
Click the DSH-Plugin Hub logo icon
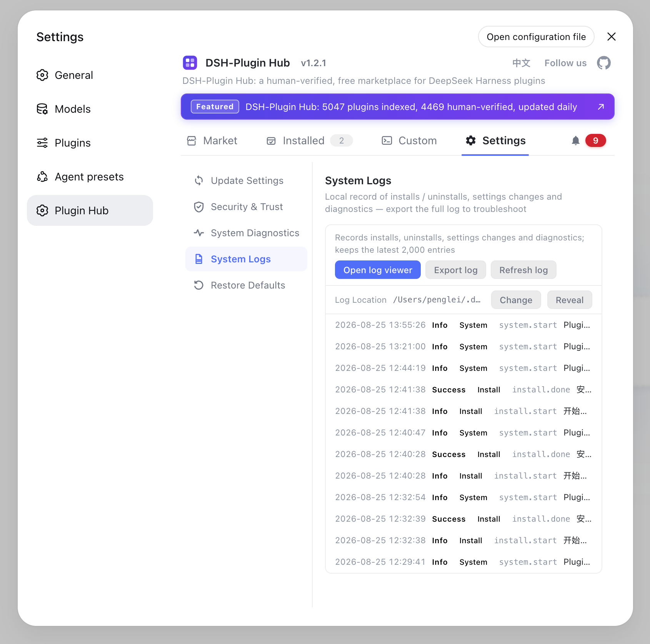click(x=190, y=63)
